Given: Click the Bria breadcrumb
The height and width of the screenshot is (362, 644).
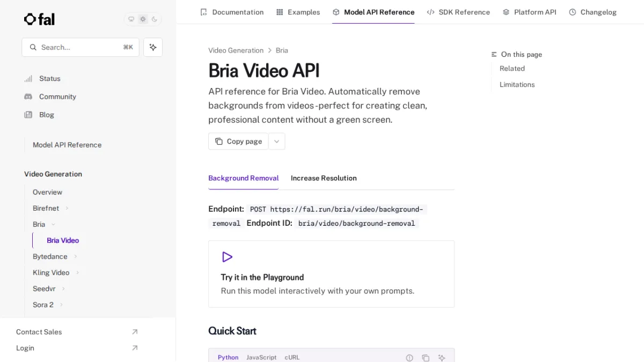Looking at the screenshot, I should pyautogui.click(x=282, y=50).
